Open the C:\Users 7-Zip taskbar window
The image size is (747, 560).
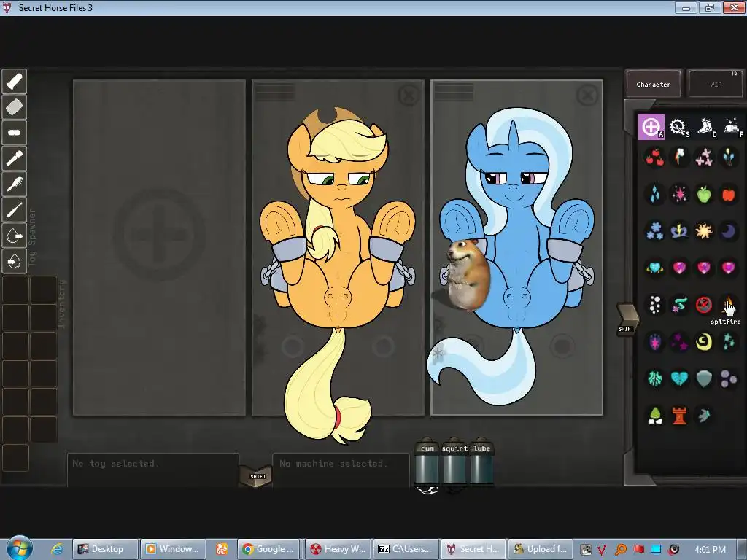tap(405, 549)
